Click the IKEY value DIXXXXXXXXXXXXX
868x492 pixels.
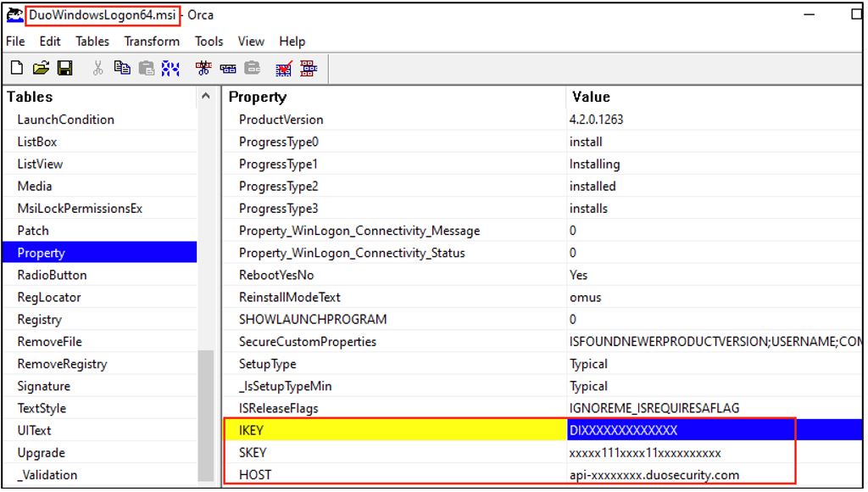[623, 431]
